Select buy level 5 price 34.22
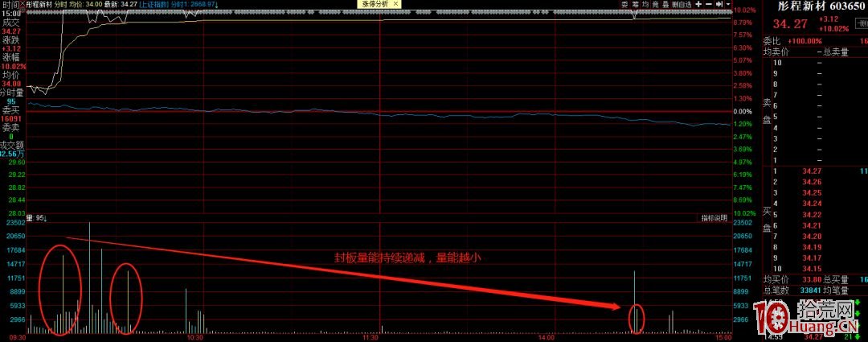 (x=811, y=215)
